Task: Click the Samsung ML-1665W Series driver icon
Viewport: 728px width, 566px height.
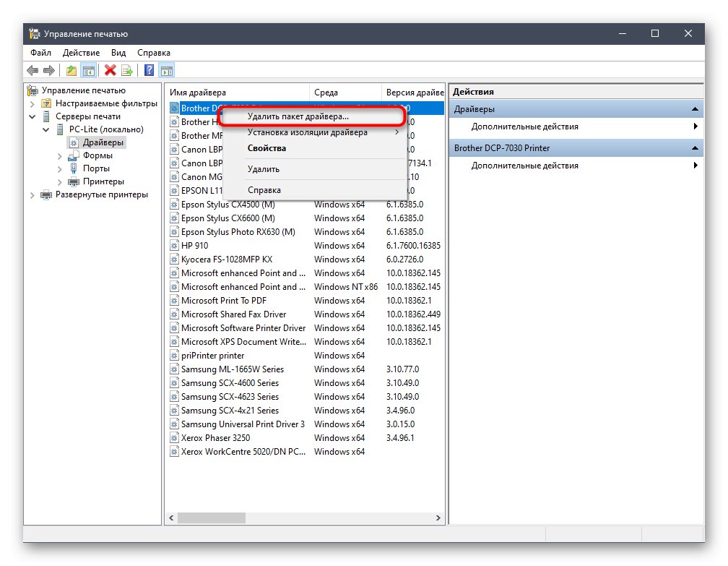Action: click(x=174, y=369)
